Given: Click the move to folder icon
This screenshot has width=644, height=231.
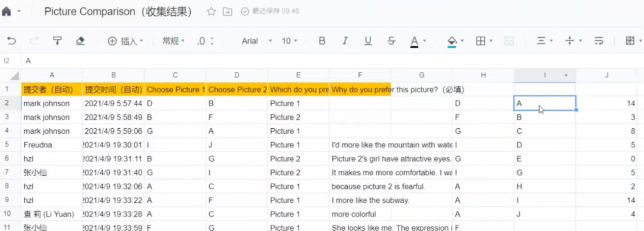Looking at the screenshot, I should click(228, 12).
